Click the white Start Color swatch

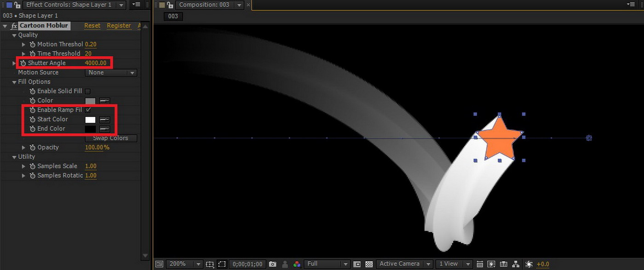point(90,120)
